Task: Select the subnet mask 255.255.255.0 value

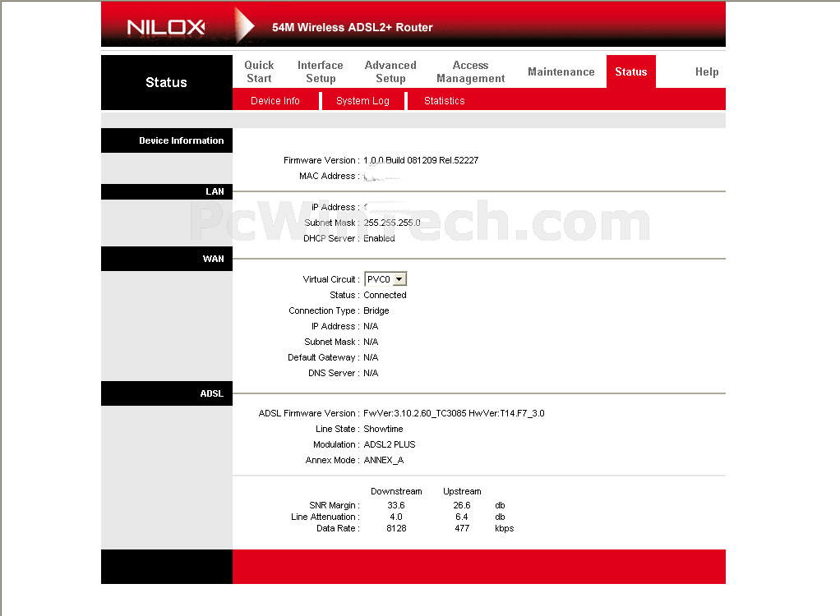Action: (x=391, y=223)
